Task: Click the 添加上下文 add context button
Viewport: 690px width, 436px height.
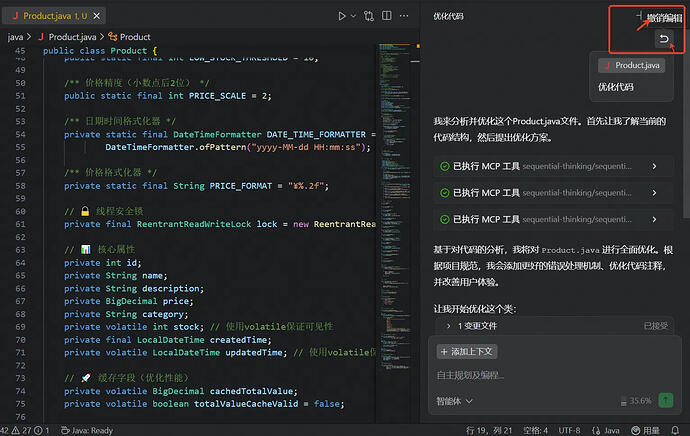Action: click(x=465, y=352)
